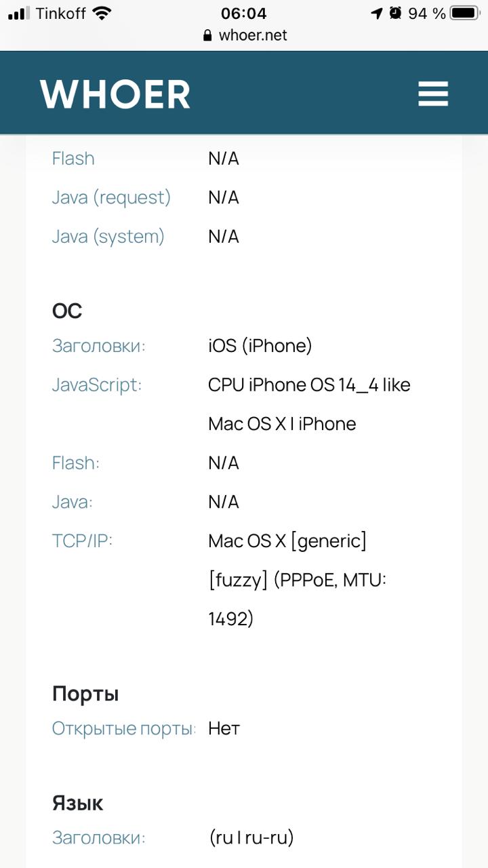The height and width of the screenshot is (868, 488).
Task: Tap the Mac OS X [generic] value text
Action: click(x=287, y=541)
